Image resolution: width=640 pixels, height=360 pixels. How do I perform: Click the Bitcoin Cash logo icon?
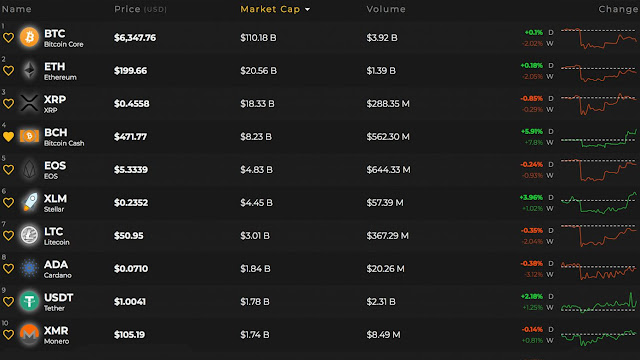[29, 136]
